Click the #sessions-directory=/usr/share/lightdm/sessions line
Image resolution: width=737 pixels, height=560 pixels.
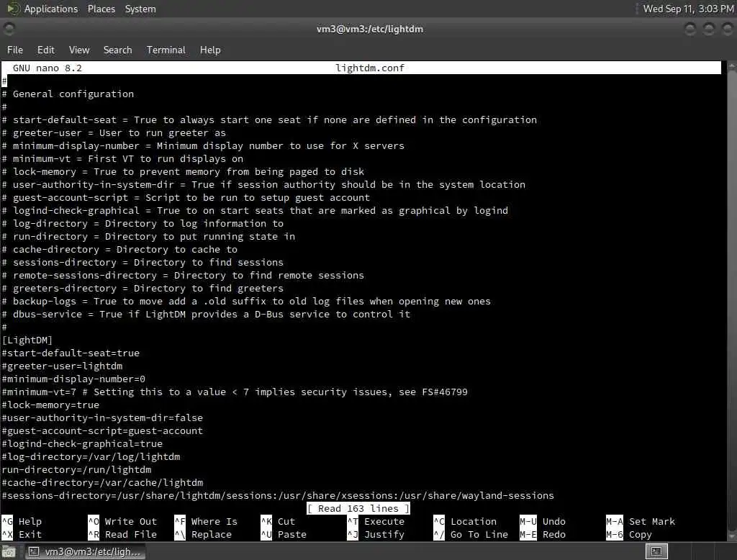click(279, 496)
